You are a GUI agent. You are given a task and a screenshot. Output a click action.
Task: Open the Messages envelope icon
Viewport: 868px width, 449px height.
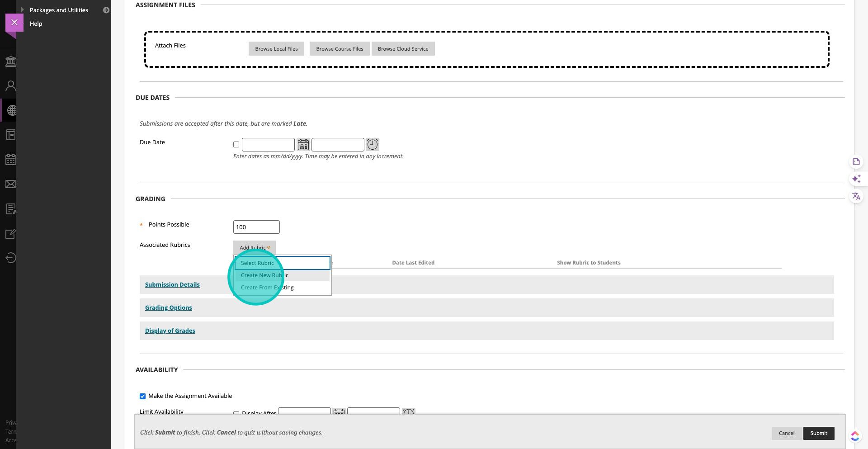click(10, 184)
